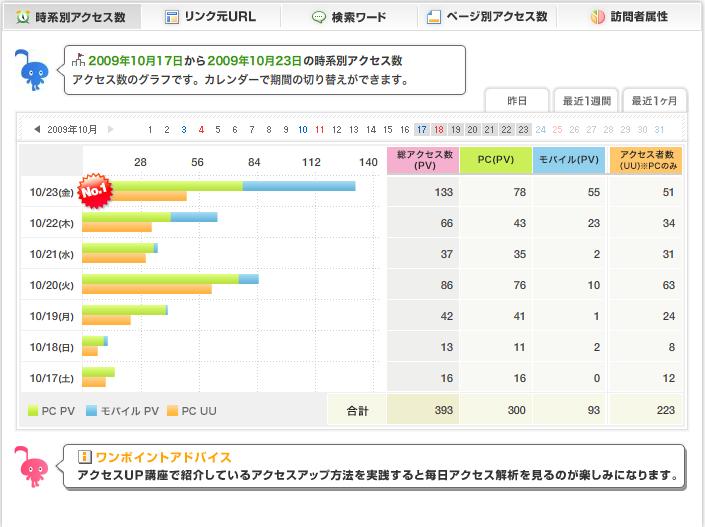705x527 pixels.
Task: Click the page icon beside ページ別アクセス数
Action: click(x=433, y=17)
